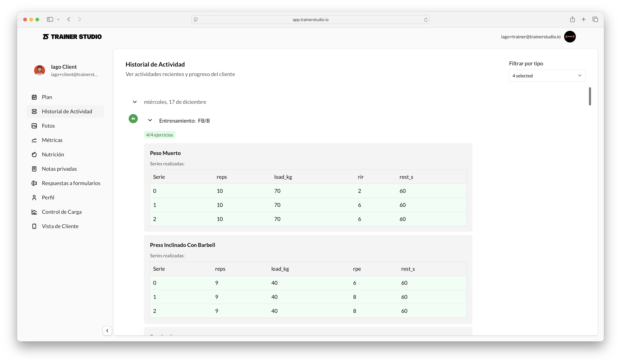Click the Vista de Cliente phone icon
Screen dimensions: 621x364
[x=34, y=226]
